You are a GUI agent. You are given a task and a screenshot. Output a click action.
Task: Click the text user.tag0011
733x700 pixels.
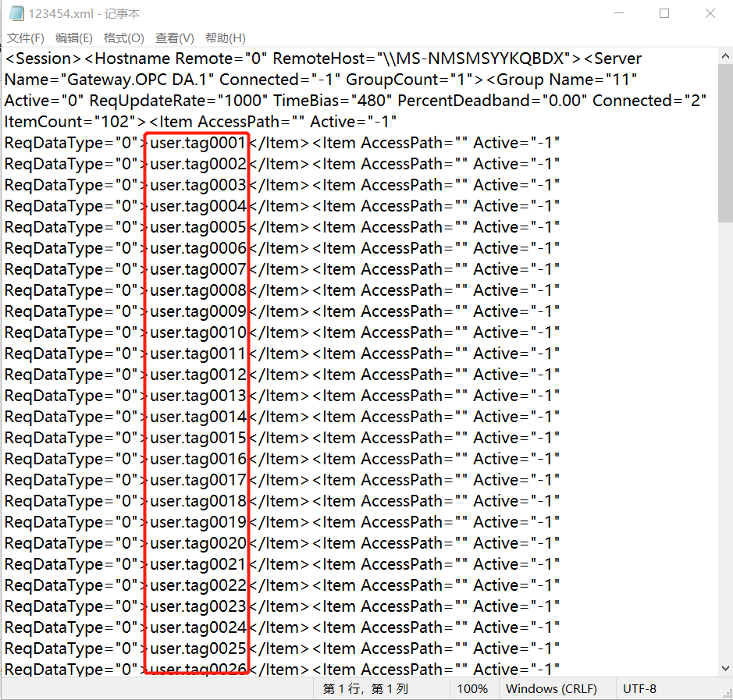[x=197, y=354]
